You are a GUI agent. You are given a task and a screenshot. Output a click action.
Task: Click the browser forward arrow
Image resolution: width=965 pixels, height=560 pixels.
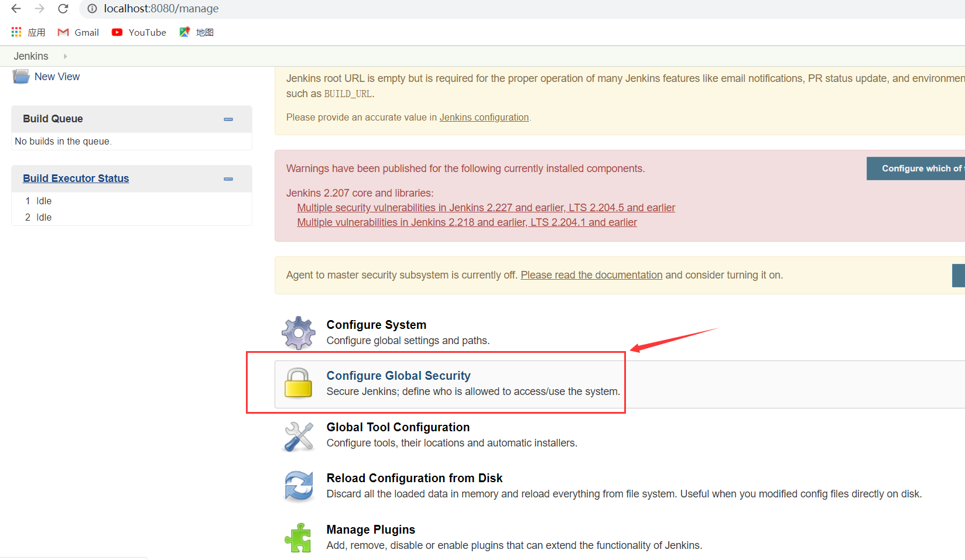coord(39,9)
